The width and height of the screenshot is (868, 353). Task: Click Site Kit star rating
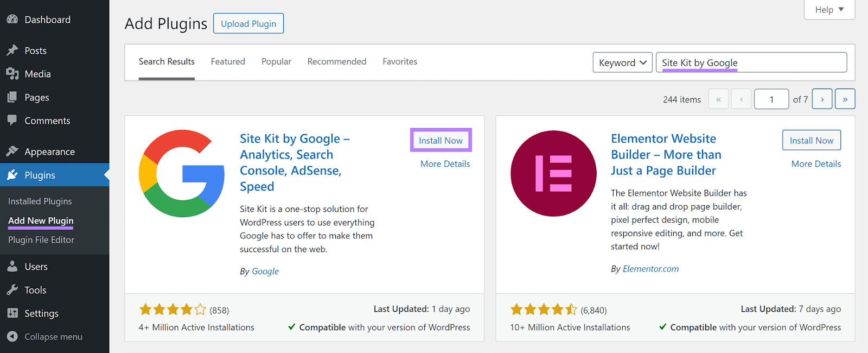click(x=173, y=310)
